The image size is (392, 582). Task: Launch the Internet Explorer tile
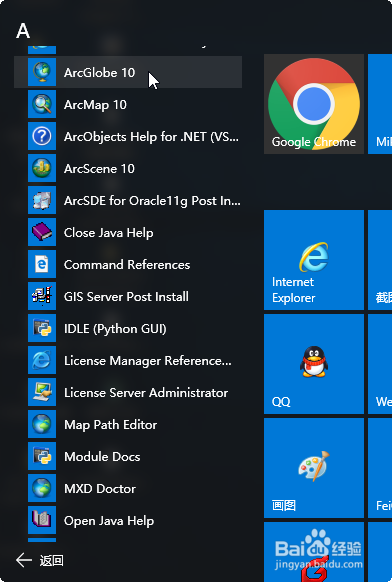tap(314, 260)
